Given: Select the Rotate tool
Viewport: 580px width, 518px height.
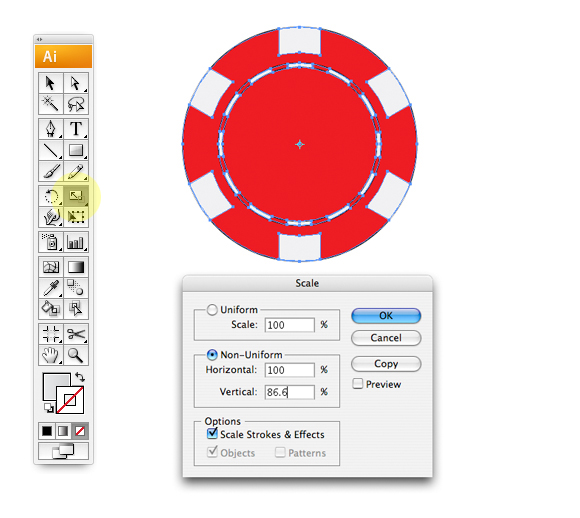Looking at the screenshot, I should (x=51, y=196).
